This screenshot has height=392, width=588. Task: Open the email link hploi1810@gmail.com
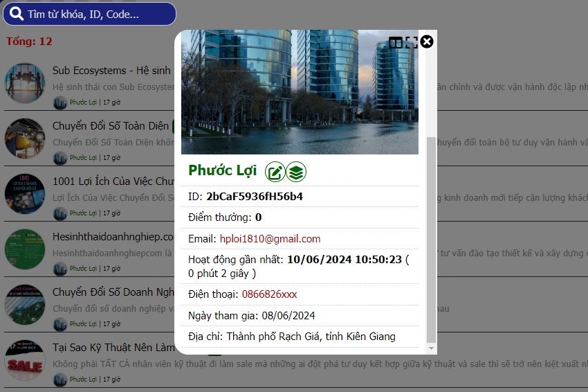click(x=270, y=239)
